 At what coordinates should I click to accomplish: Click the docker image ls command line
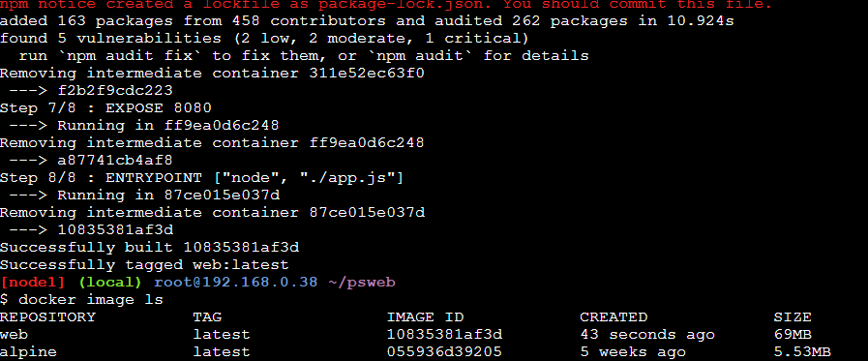tap(82, 299)
